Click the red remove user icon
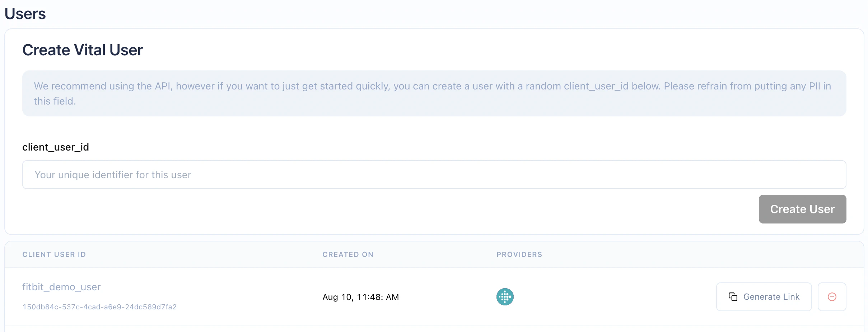Screen dimensions: 868x332 coord(832,297)
